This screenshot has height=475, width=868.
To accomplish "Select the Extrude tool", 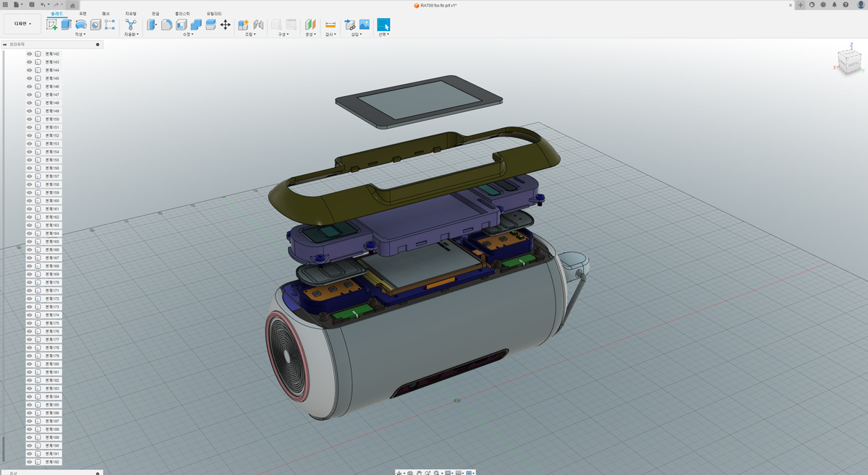I will click(x=66, y=25).
